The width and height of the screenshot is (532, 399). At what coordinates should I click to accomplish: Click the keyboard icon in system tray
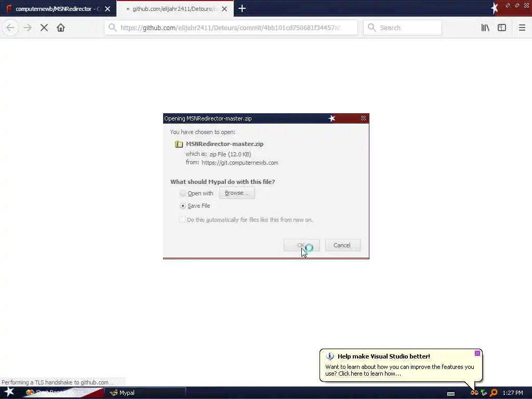451,394
